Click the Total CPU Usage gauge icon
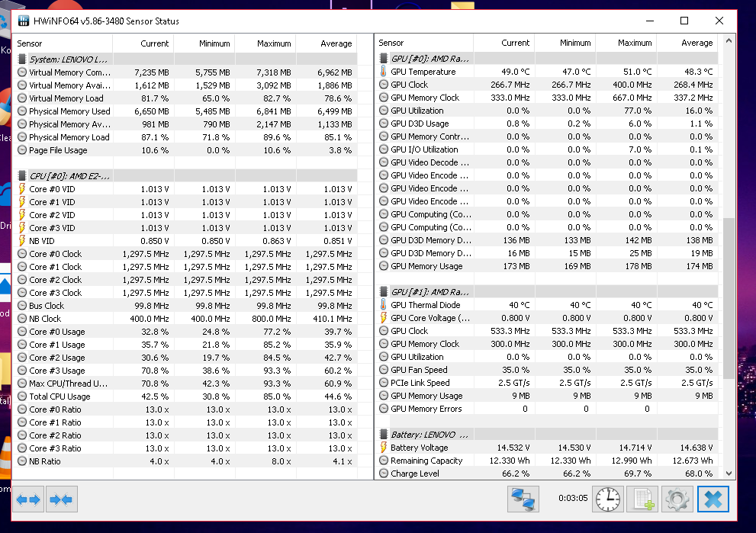The image size is (756, 533). point(21,397)
